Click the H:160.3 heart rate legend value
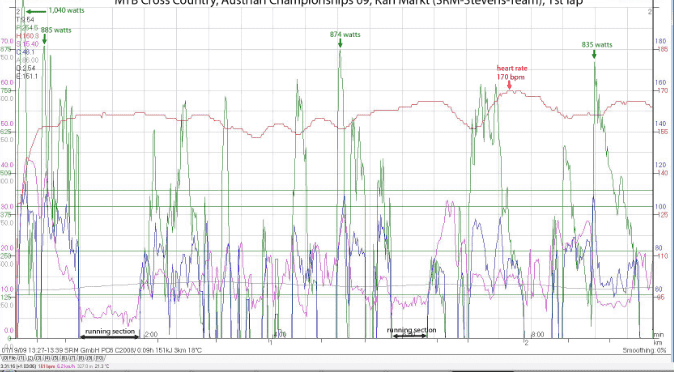 28,36
